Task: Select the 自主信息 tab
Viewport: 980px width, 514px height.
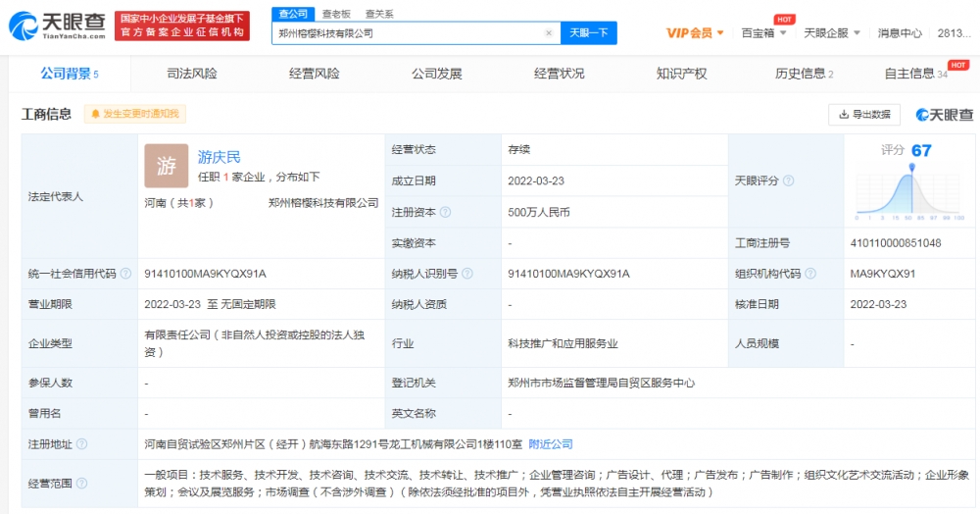Action: [915, 74]
